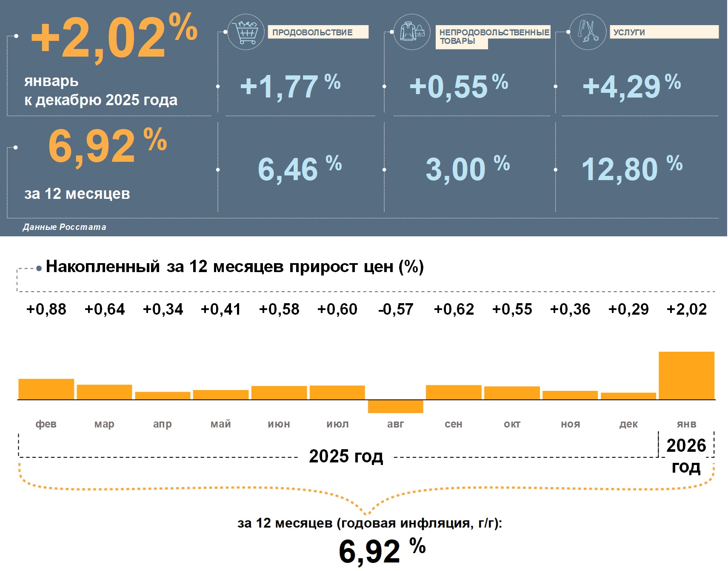Click the large orange +2,02% headline figure
Image resolution: width=728 pixels, height=571 pixels.
click(x=113, y=37)
